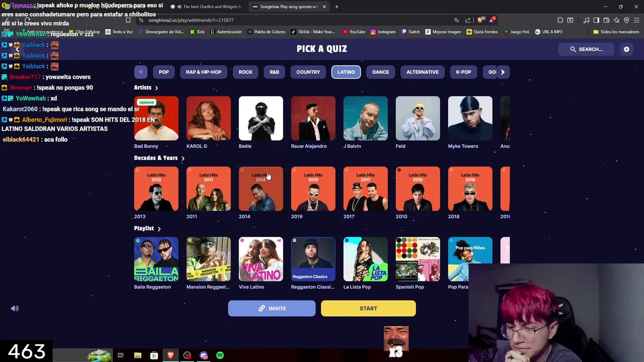The image size is (644, 362).
Task: Select the LATINO genre tab
Action: pos(346,72)
